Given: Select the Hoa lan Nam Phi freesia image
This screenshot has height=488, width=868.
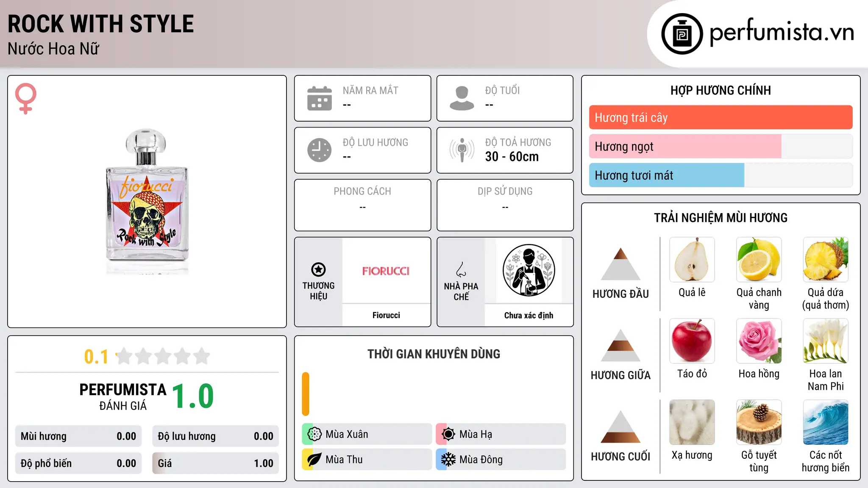Looking at the screenshot, I should click(826, 341).
